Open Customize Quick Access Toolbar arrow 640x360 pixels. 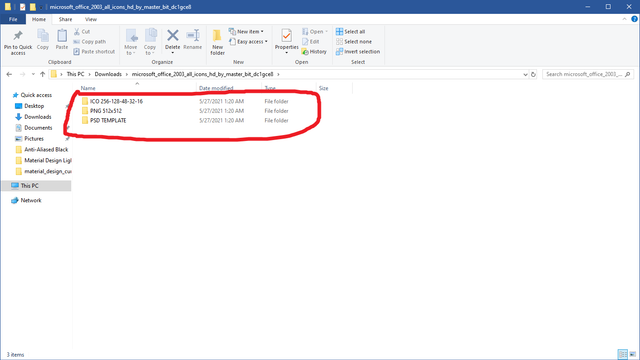41,7
